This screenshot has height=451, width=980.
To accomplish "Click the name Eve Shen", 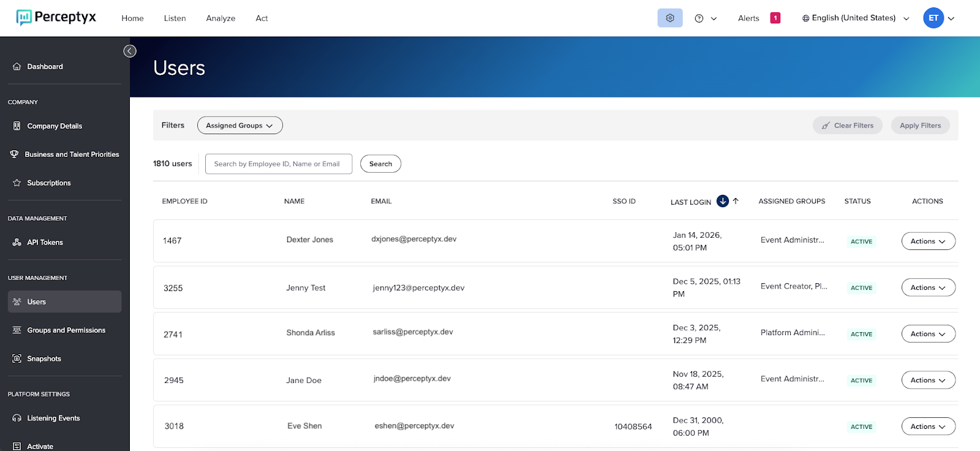I will (304, 426).
